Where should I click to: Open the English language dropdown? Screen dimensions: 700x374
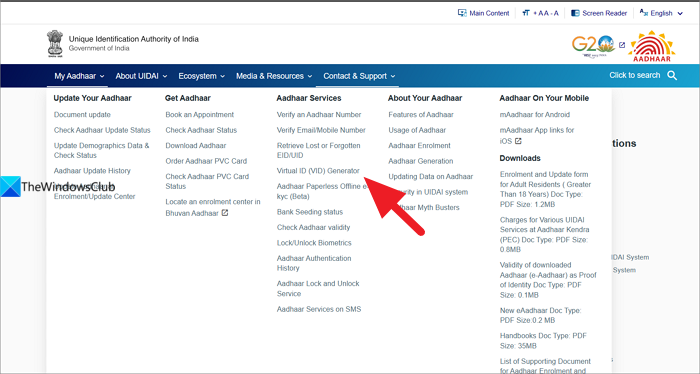[661, 13]
